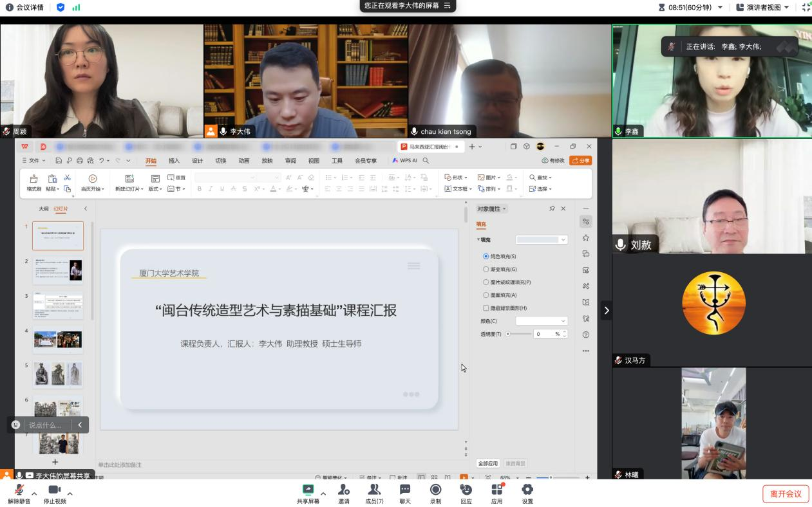Select slide 4 thumbnail in slide panel

tap(58, 339)
